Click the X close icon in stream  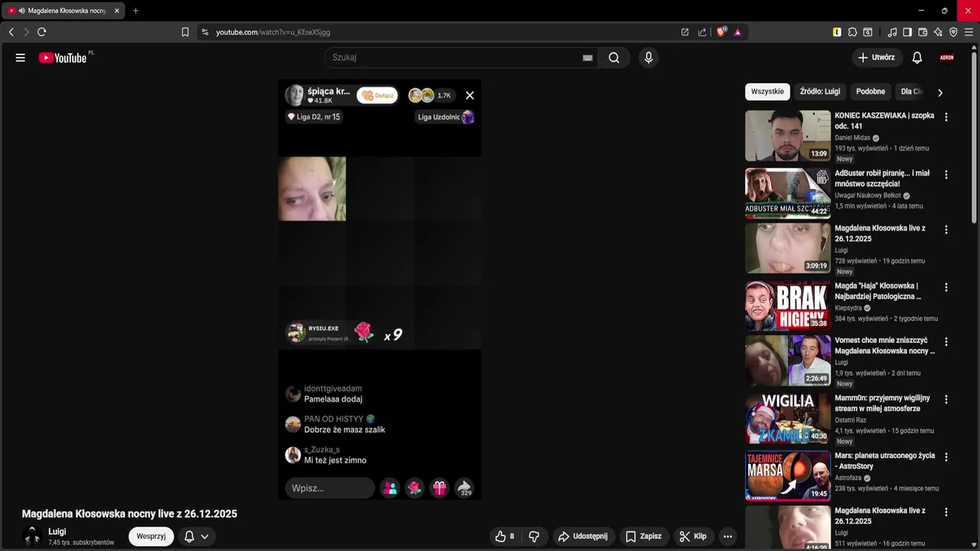click(x=469, y=96)
